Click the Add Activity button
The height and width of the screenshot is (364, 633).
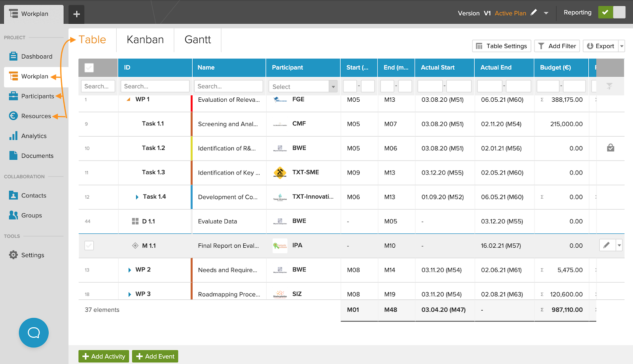tap(104, 356)
